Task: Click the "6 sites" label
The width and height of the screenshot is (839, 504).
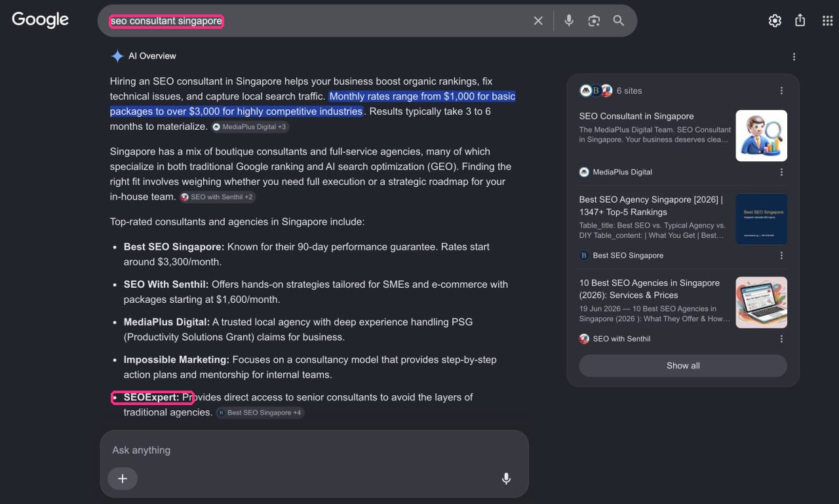Action: [x=629, y=91]
